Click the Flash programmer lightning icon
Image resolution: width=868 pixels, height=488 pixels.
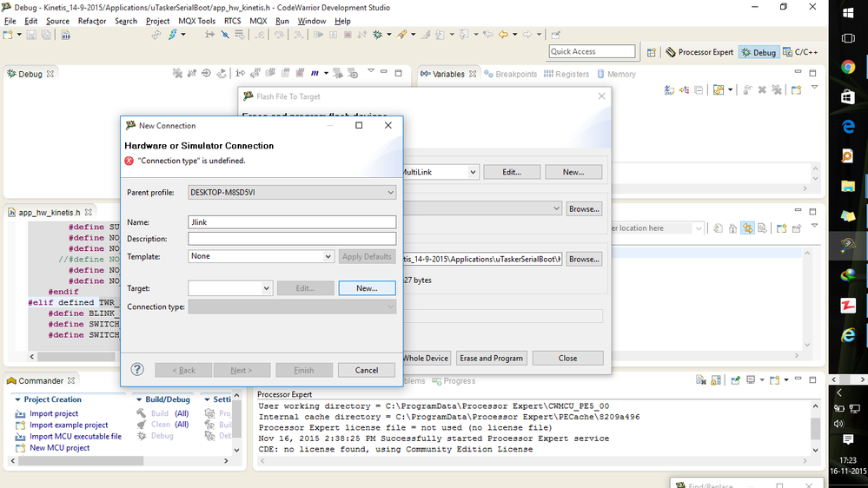(x=173, y=35)
